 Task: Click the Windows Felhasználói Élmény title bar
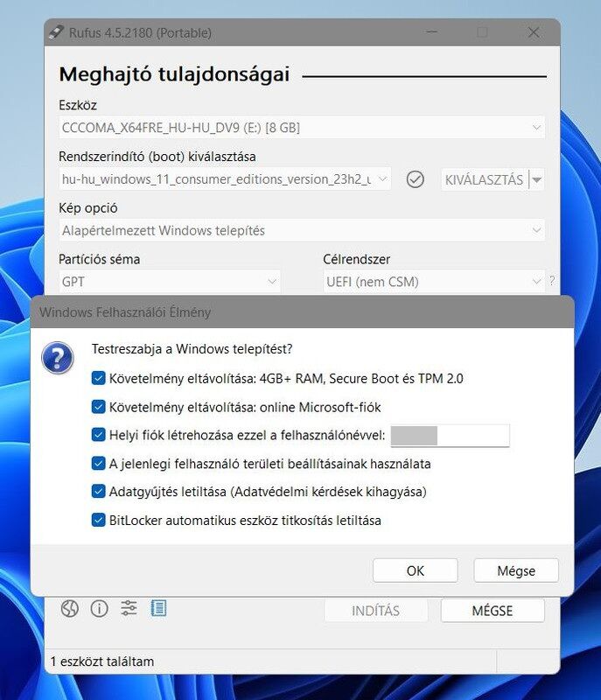pos(302,312)
